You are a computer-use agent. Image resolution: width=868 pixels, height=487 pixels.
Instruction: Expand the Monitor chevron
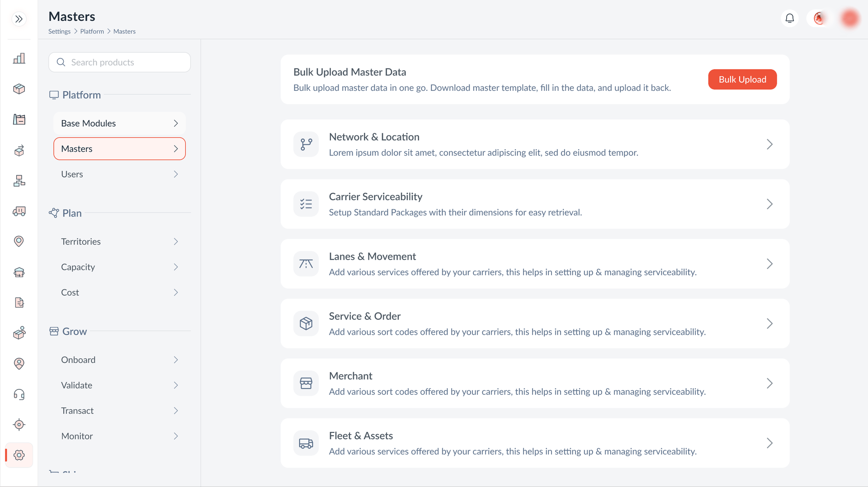pyautogui.click(x=176, y=436)
